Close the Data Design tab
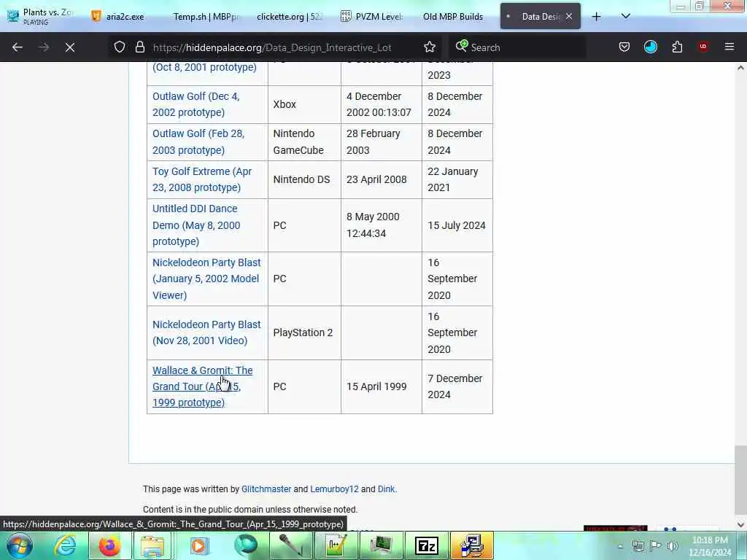Viewport: 747px width, 560px height. [569, 16]
